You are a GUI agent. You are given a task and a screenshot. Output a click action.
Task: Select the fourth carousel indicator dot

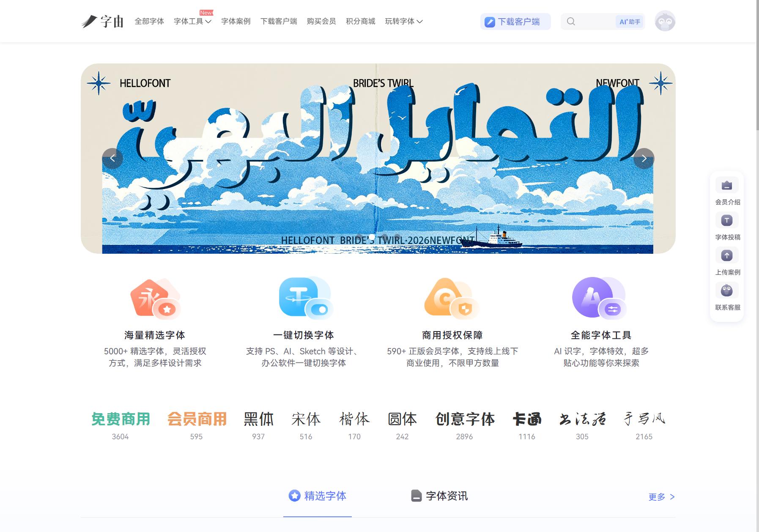coord(397,237)
